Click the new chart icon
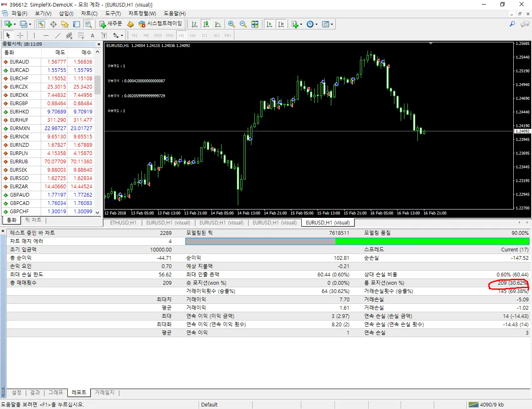The height and width of the screenshot is (409, 532). tap(8, 24)
